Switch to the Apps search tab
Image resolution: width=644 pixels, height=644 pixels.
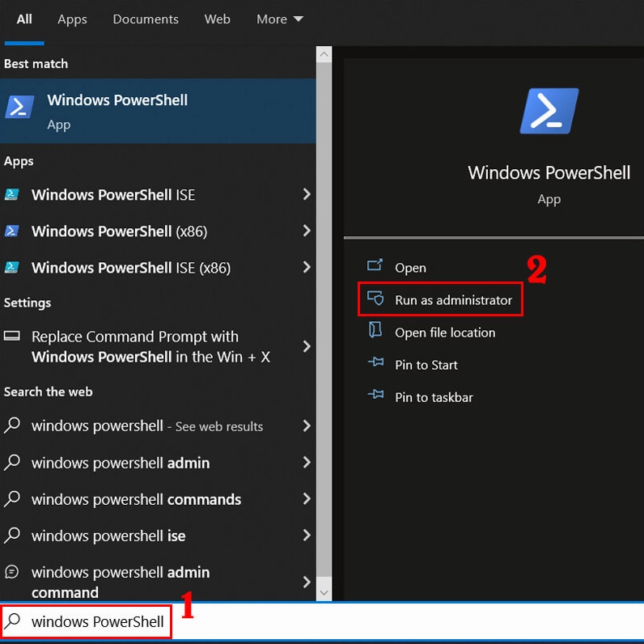[x=72, y=19]
